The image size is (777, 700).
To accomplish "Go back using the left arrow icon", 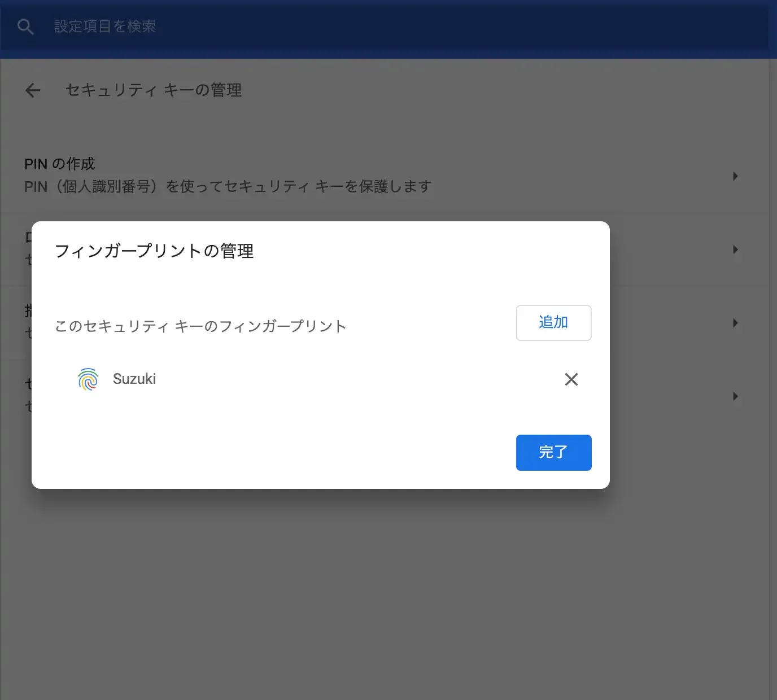I will 33,90.
